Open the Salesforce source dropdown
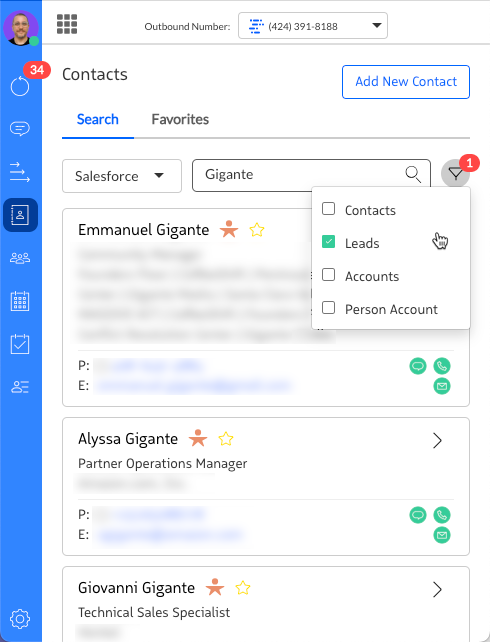Viewport: 490px width, 642px height. click(122, 176)
